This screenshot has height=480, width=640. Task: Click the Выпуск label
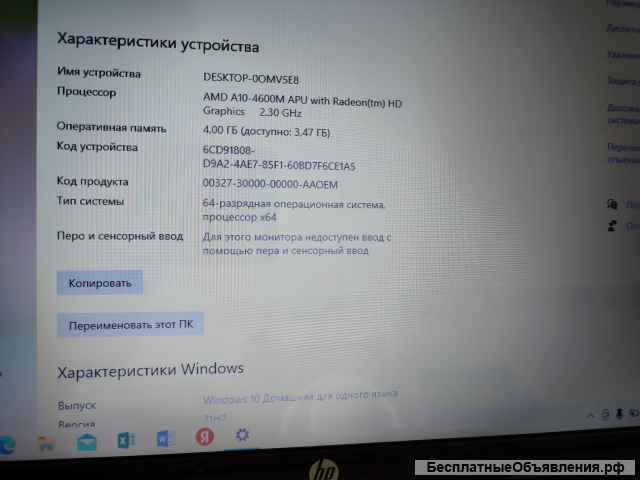click(76, 405)
